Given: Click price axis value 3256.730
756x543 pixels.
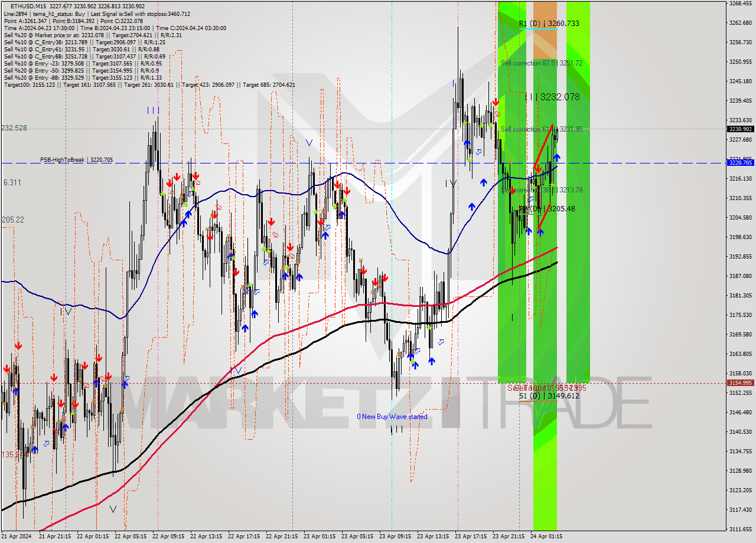Looking at the screenshot, I should point(740,42).
